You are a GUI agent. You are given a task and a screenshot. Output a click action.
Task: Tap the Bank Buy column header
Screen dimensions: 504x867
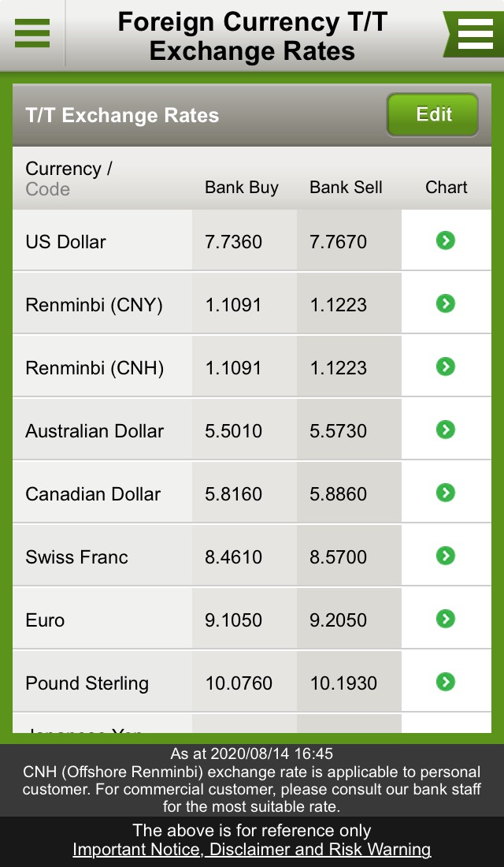click(242, 188)
